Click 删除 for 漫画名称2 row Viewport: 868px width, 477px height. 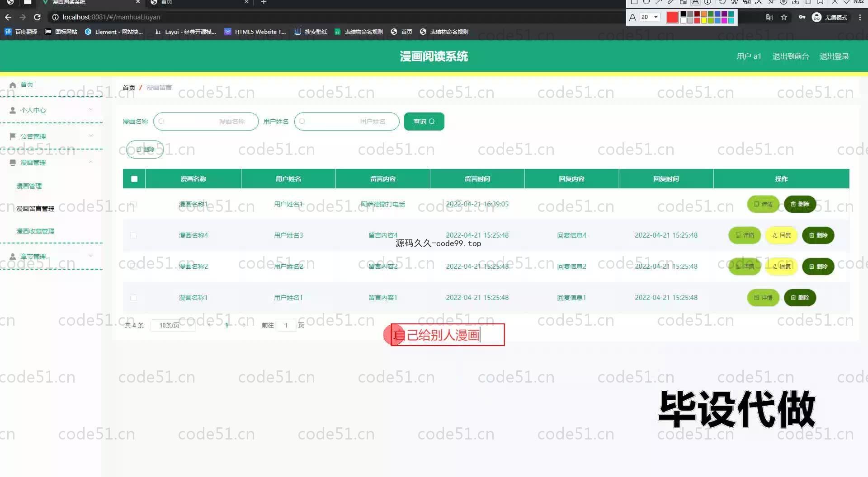click(818, 267)
